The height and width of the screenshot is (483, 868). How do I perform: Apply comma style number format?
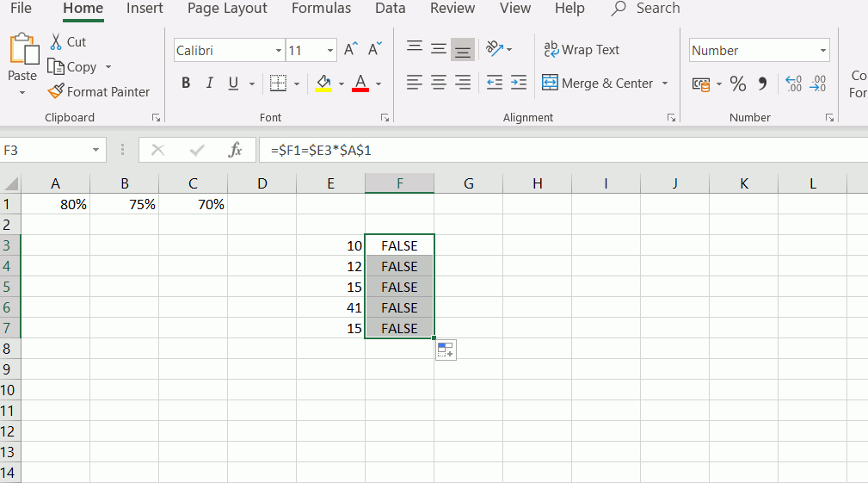click(x=762, y=84)
